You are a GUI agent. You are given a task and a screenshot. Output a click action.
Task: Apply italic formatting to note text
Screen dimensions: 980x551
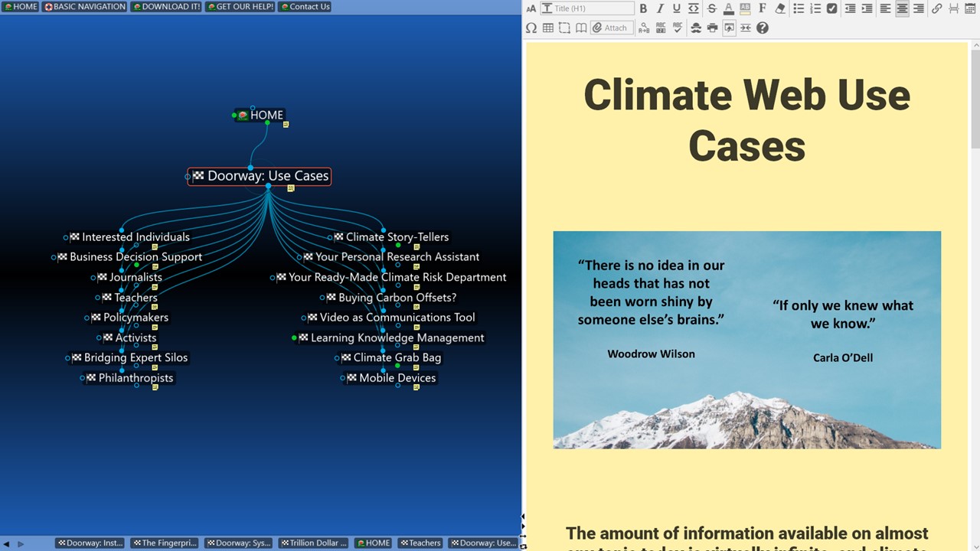coord(660,8)
